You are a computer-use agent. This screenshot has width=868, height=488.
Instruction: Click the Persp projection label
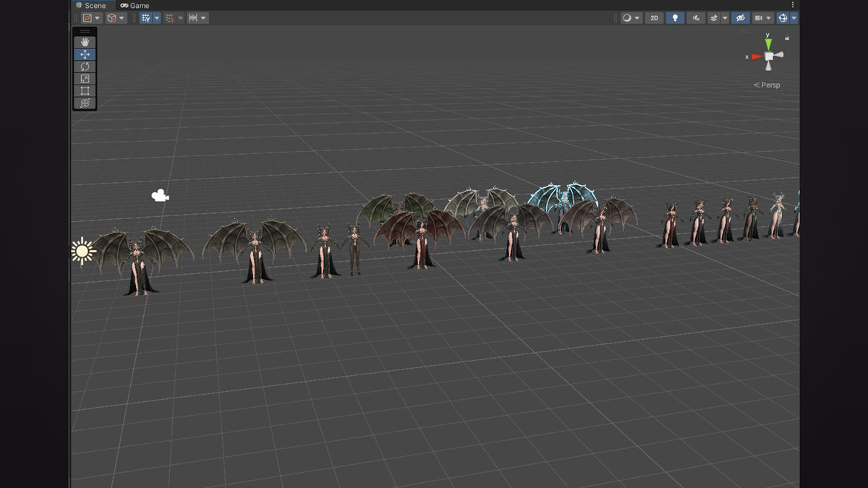tap(769, 85)
